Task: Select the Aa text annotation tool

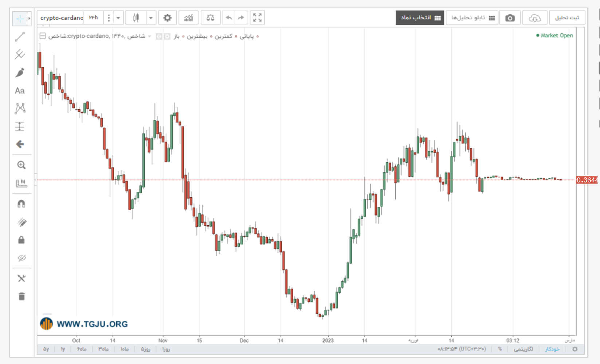Action: point(20,91)
